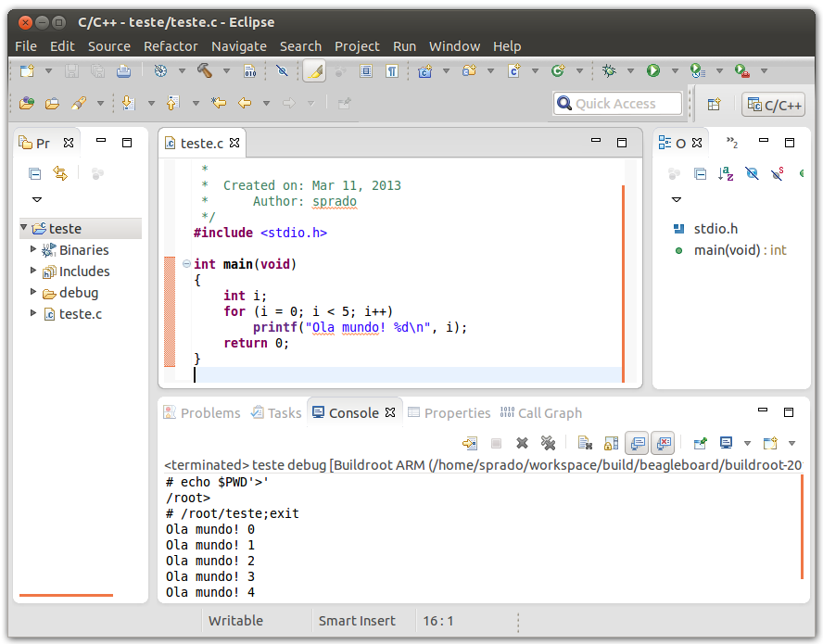Collapse all in the Project Explorer toolbar

34,173
